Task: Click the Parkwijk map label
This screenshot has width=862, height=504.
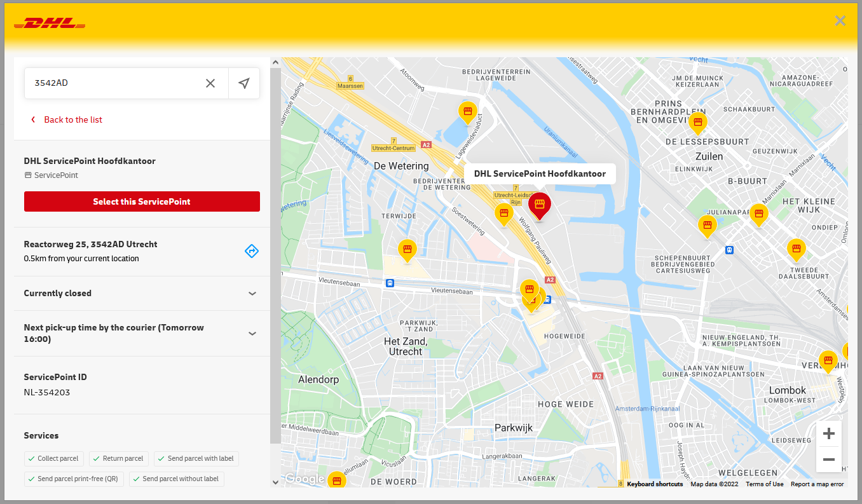Action: 514,428
